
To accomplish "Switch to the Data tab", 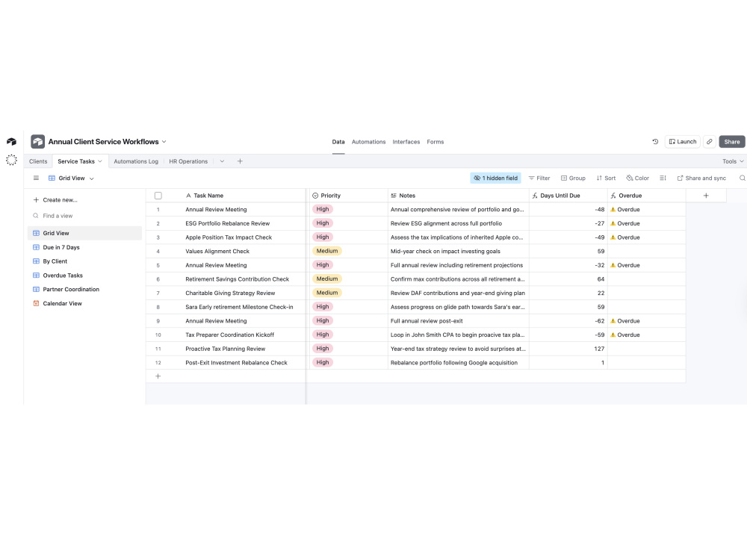I will [x=338, y=142].
